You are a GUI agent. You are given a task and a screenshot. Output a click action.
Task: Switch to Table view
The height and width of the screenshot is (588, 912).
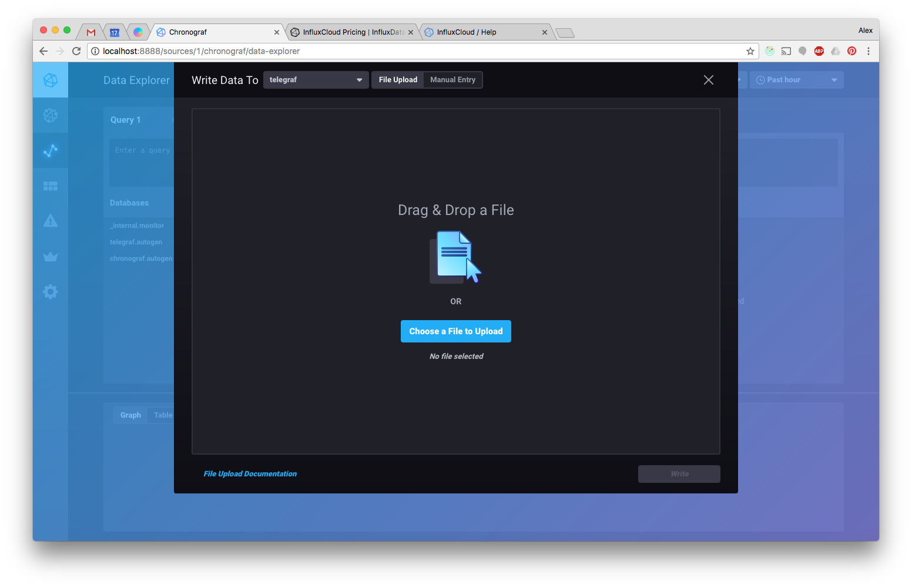pos(163,415)
